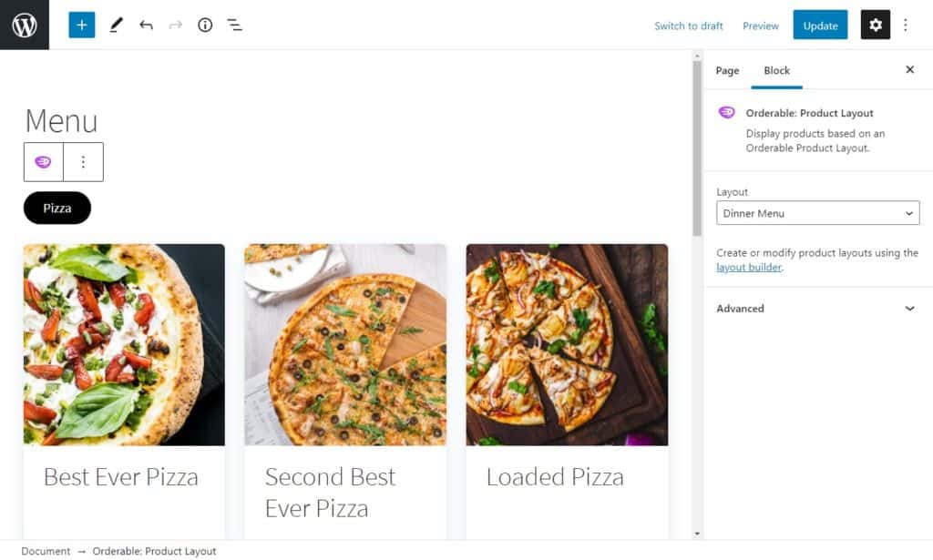Click the Update button
Image resolution: width=933 pixels, height=560 pixels.
820,25
